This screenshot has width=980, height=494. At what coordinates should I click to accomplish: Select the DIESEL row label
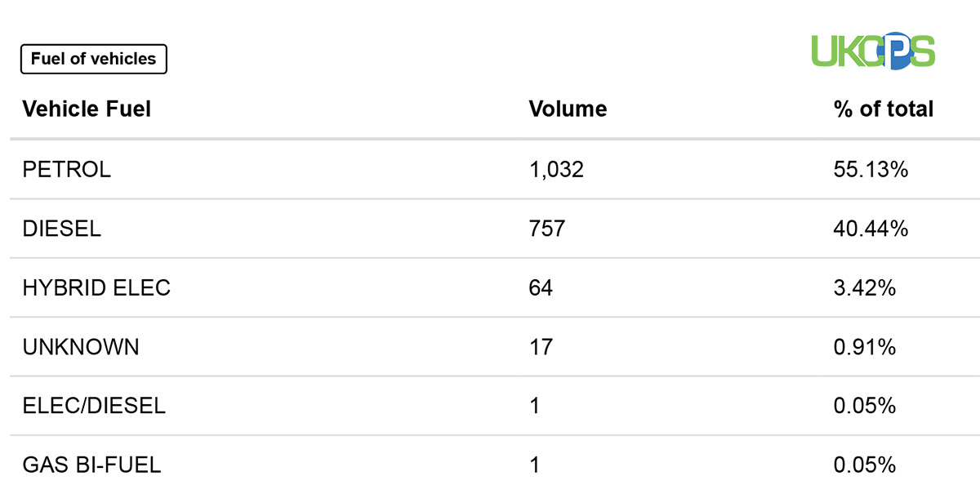62,229
